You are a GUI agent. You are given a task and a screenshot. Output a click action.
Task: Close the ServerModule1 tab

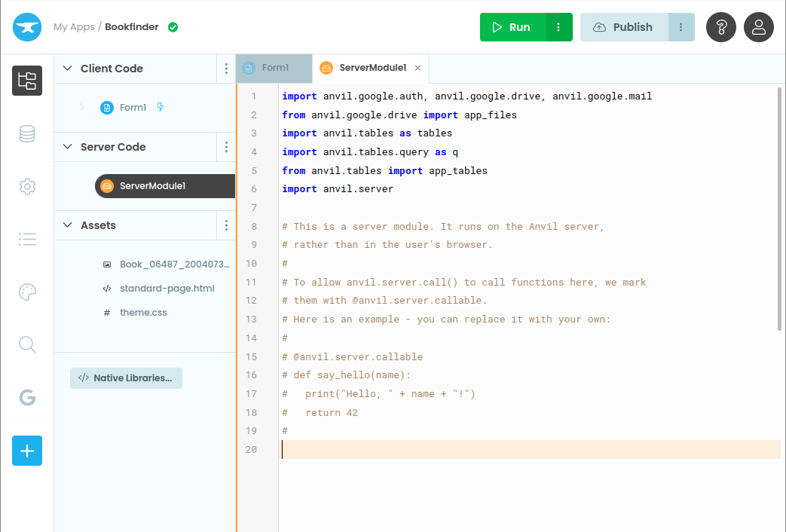point(417,68)
